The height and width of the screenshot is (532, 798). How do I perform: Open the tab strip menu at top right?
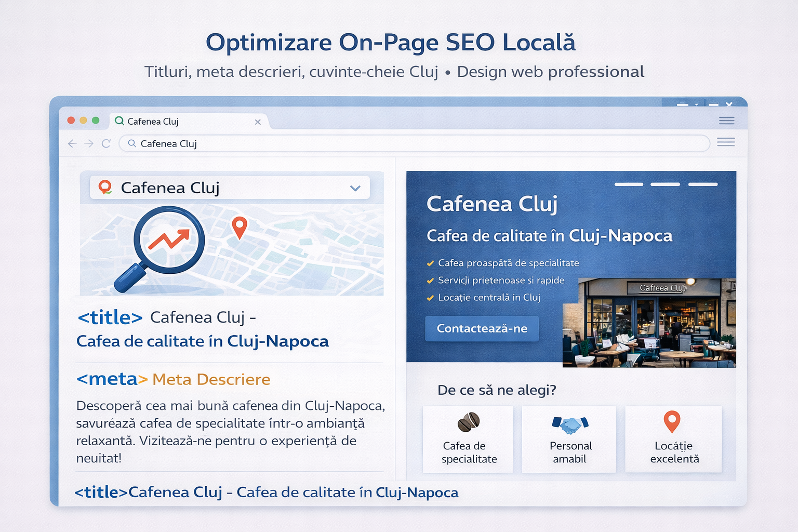pyautogui.click(x=726, y=121)
